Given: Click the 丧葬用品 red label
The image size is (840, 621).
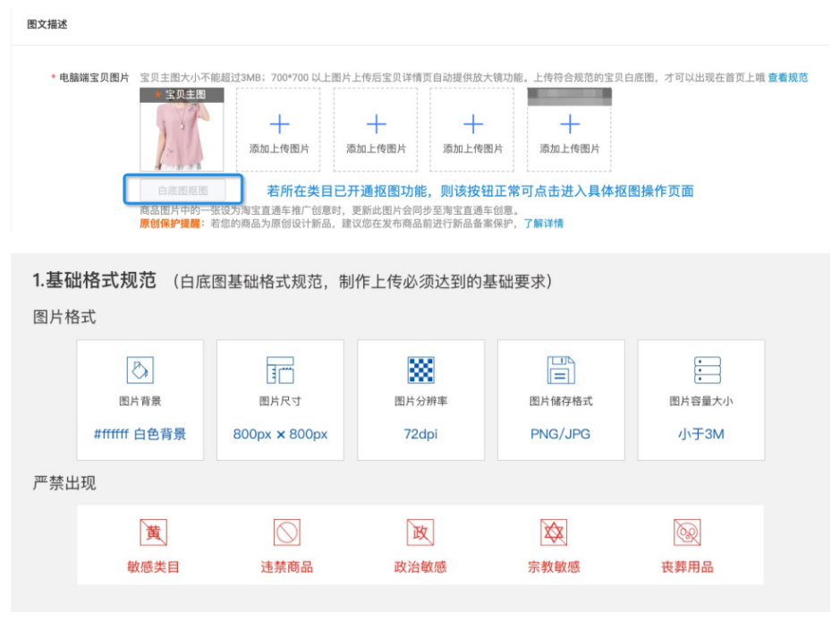Looking at the screenshot, I should pyautogui.click(x=687, y=567).
